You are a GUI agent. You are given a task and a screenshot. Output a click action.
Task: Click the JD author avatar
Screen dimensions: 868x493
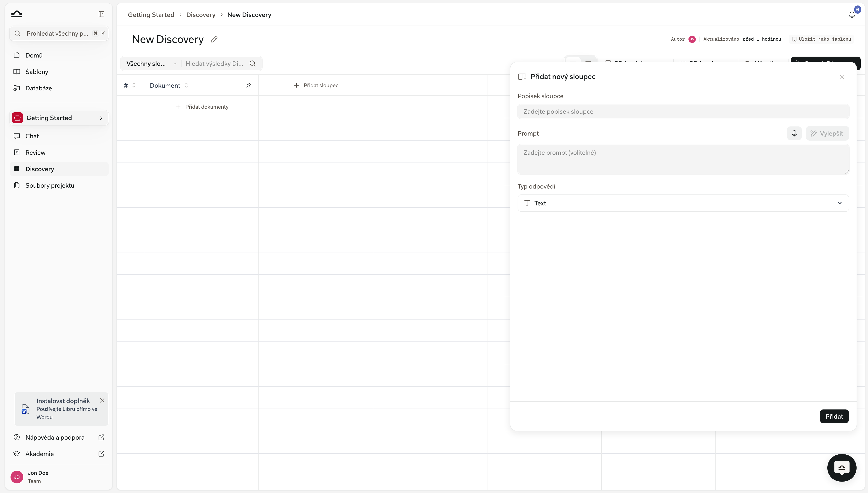pos(692,39)
